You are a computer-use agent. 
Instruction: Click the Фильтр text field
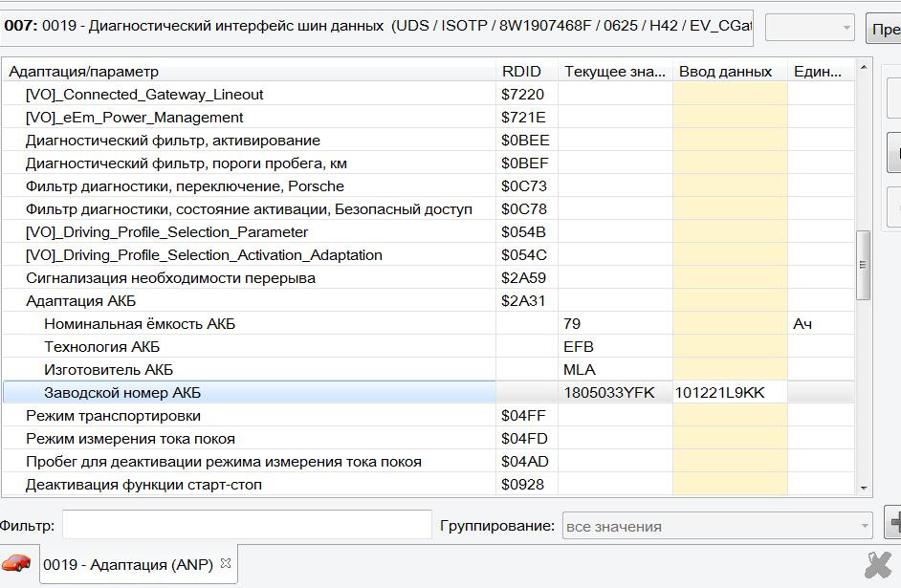coord(247,525)
